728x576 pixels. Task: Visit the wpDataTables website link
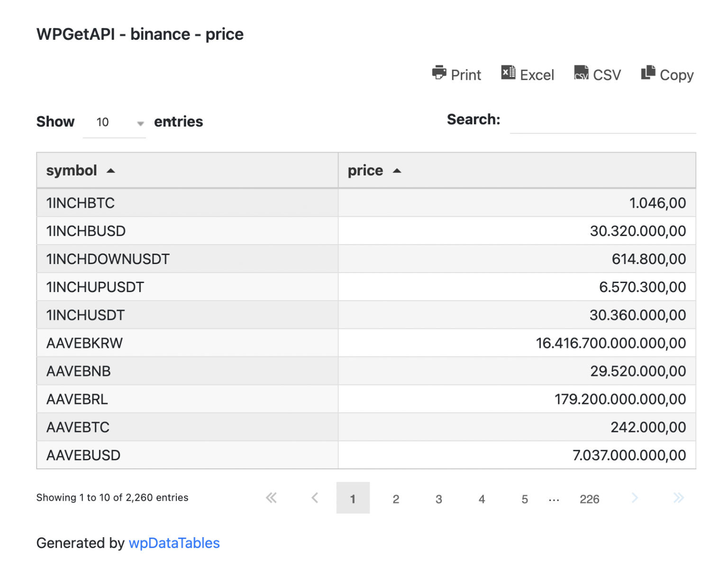point(174,543)
